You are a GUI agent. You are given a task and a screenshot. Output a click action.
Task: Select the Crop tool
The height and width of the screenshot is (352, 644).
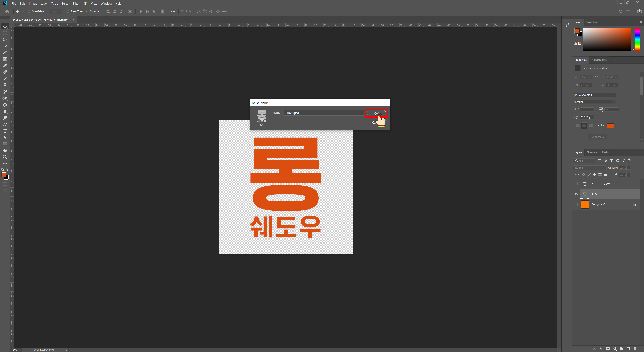5,52
